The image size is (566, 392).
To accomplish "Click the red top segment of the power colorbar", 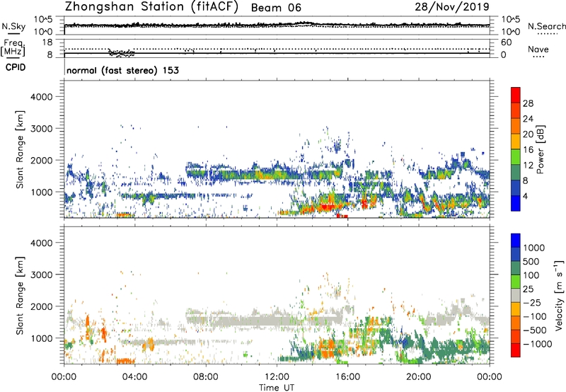I will coord(516,95).
